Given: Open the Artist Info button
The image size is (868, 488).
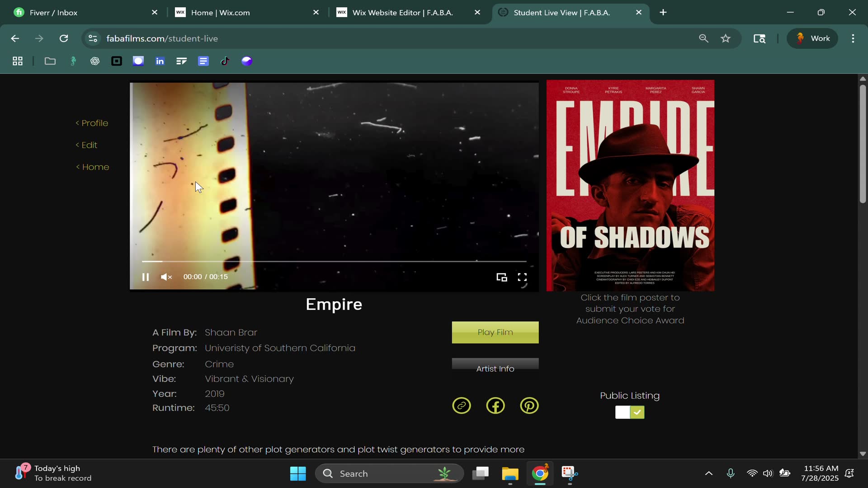Looking at the screenshot, I should [495, 368].
